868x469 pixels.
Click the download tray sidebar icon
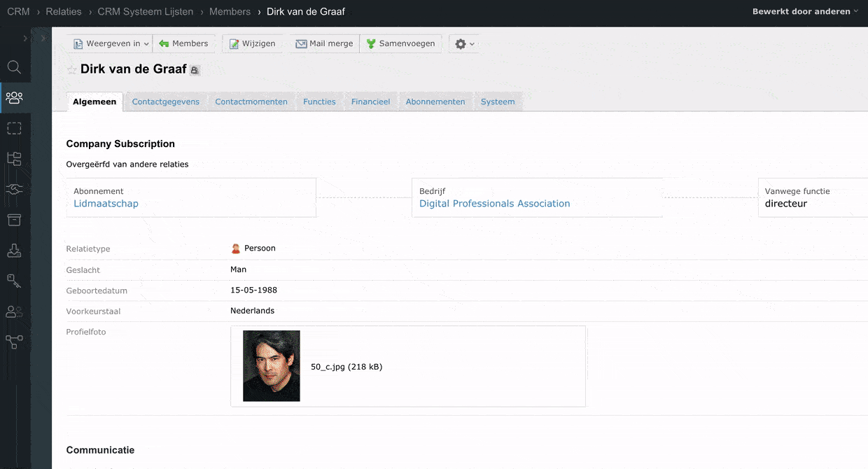pos(14,250)
